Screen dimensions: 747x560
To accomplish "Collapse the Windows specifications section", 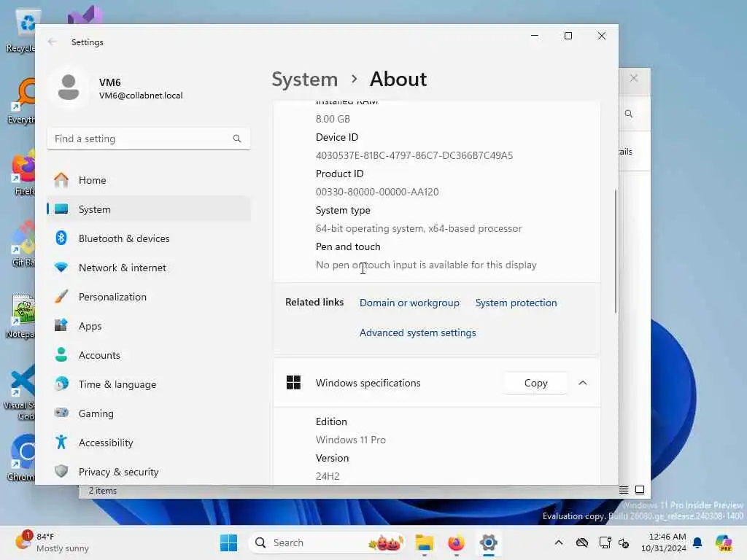I will click(583, 383).
